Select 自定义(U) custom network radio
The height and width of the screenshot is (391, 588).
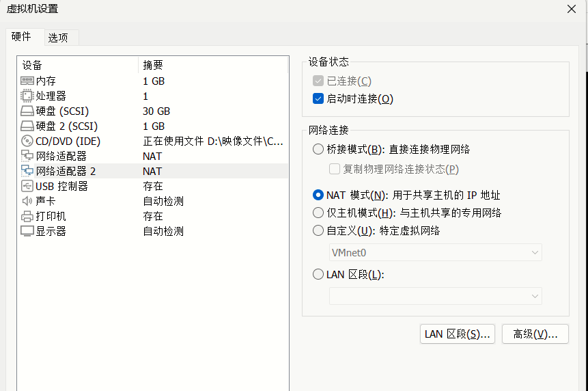318,230
